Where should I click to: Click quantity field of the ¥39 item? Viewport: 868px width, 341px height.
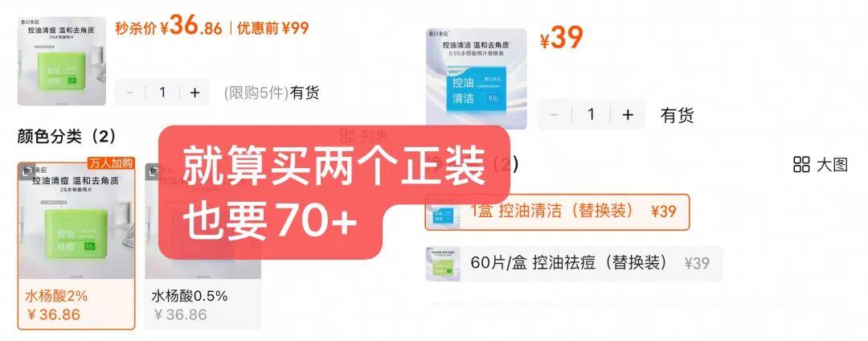(x=591, y=114)
